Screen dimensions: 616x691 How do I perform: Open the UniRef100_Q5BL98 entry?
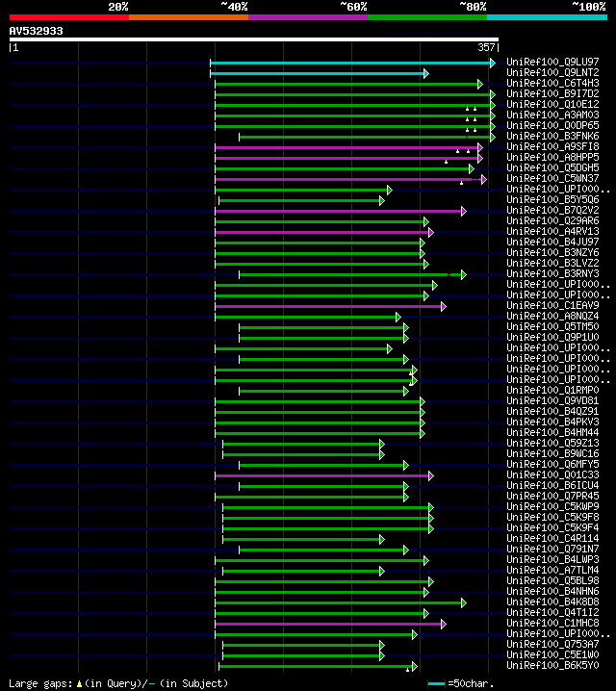tap(552, 580)
